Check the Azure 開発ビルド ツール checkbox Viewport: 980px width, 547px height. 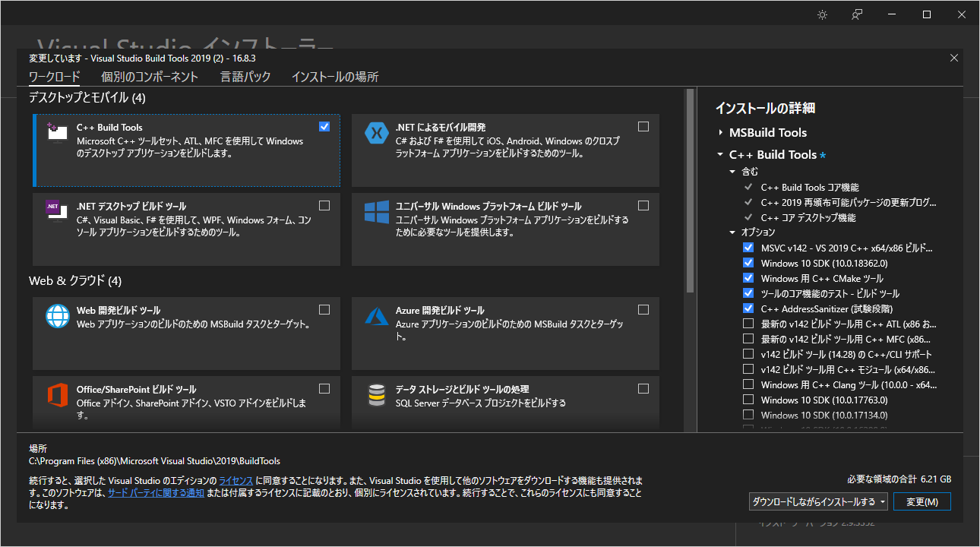(643, 309)
